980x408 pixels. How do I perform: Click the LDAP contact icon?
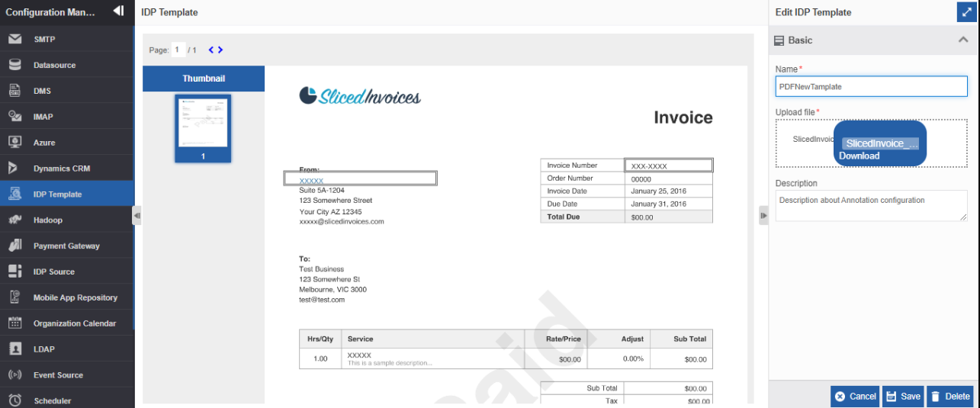(14, 349)
